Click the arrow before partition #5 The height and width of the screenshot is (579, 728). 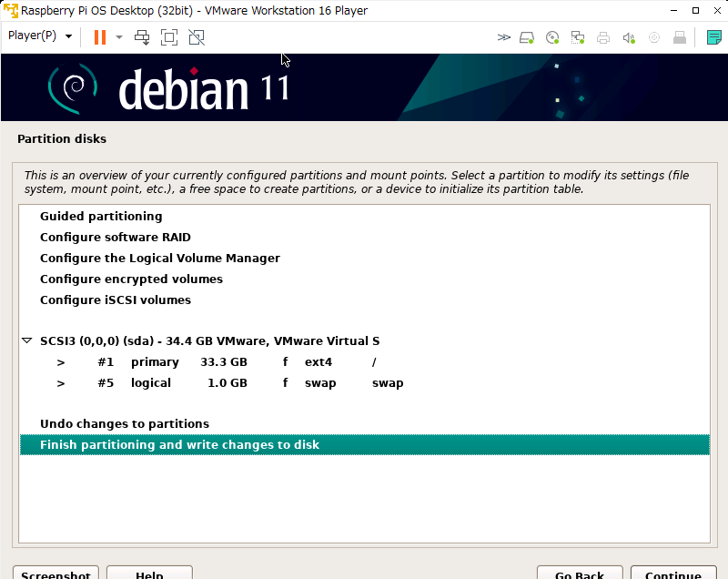point(61,383)
